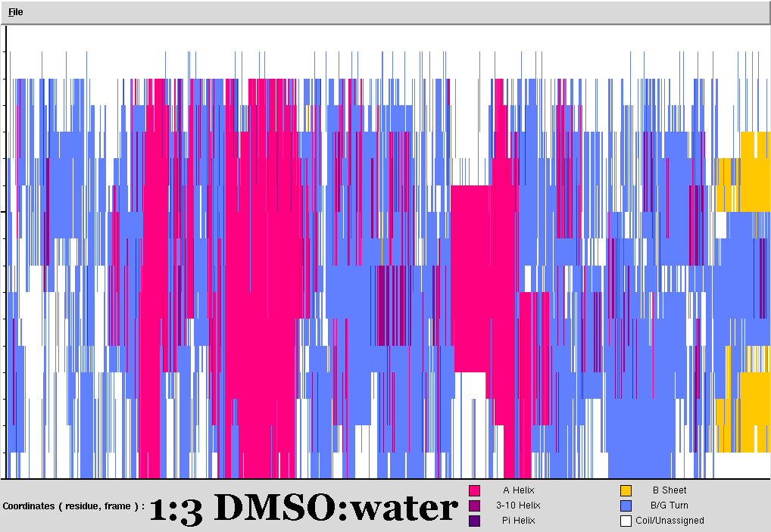
Task: Select the blue B/G Turn legend swatch
Action: 626,506
